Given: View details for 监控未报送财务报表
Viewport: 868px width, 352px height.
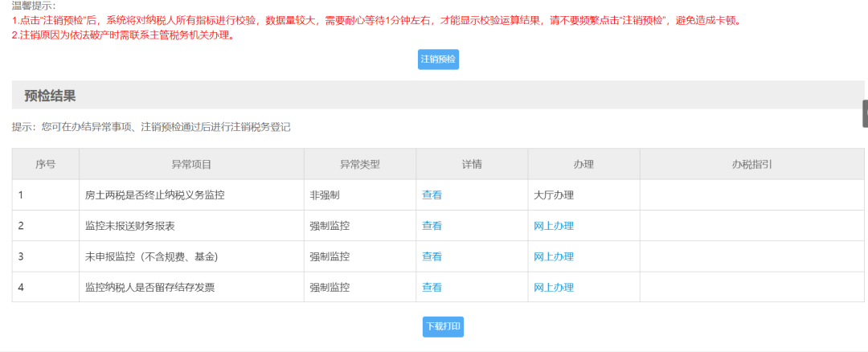Looking at the screenshot, I should (x=432, y=226).
